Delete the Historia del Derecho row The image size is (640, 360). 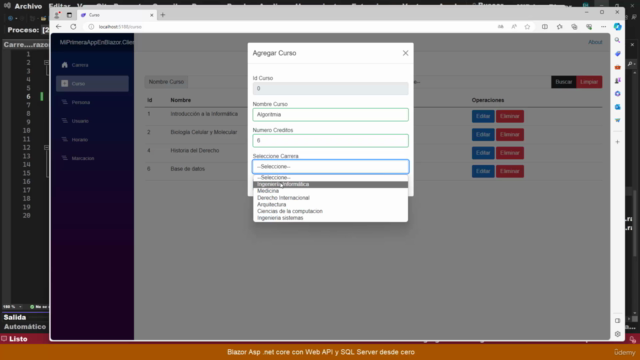(510, 153)
